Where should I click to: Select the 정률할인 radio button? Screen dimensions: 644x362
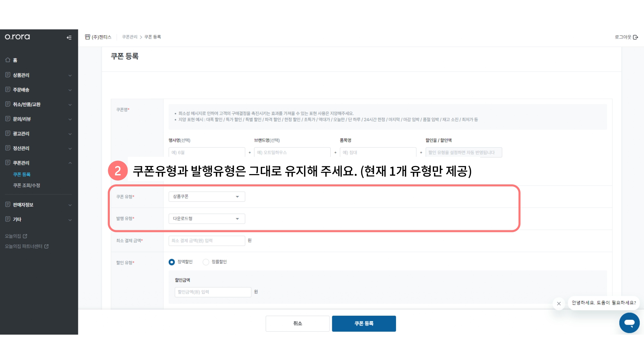click(206, 262)
